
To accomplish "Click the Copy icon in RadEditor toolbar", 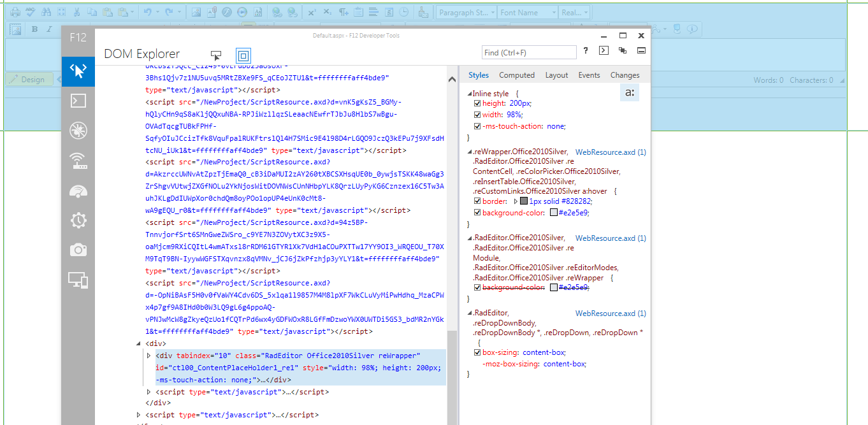I will coord(92,12).
